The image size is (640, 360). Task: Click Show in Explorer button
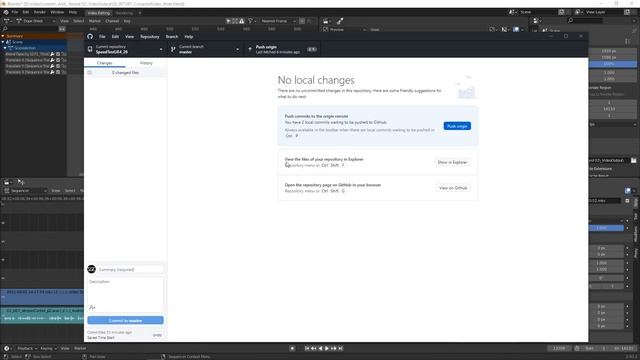[452, 162]
